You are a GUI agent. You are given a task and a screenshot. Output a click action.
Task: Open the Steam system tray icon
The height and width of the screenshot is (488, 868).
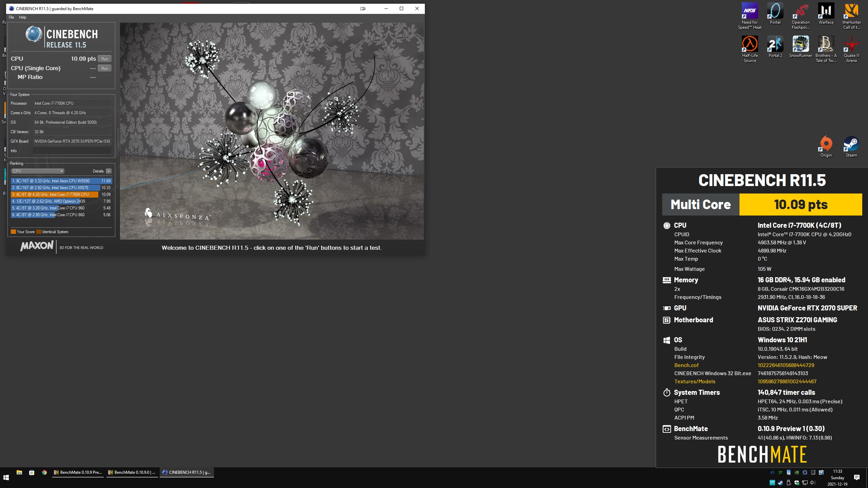[781, 483]
